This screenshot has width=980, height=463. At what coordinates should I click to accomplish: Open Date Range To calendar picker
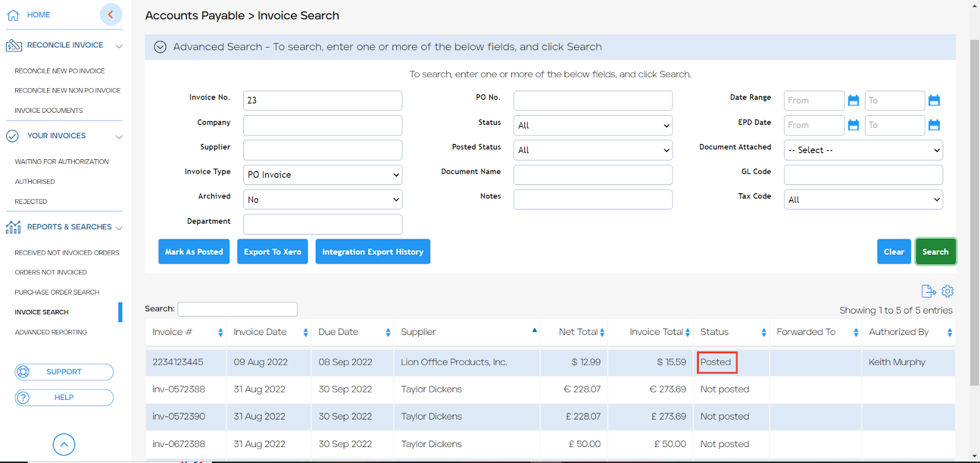coord(934,100)
